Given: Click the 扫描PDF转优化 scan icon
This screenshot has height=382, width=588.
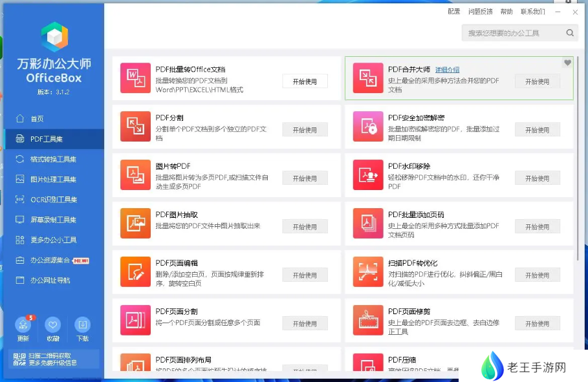Looking at the screenshot, I should pyautogui.click(x=368, y=271).
